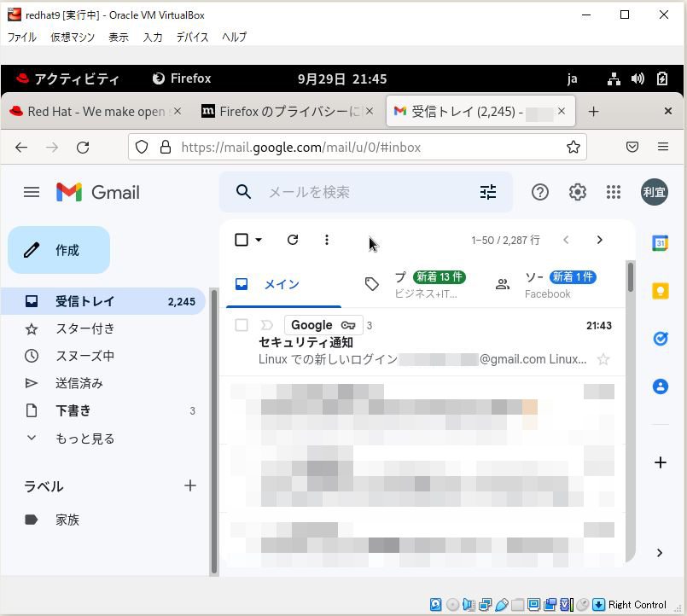687x616 pixels.
Task: Show advanced search options icon
Action: click(487, 192)
